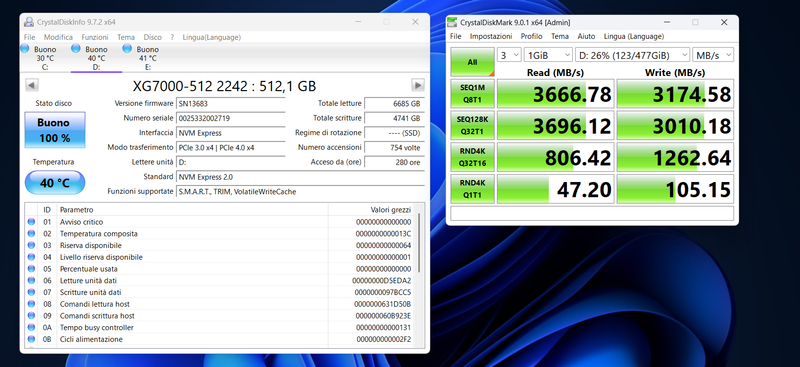The image size is (800, 367).
Task: Open Profilo menu in CrystalDiskMark
Action: coord(532,36)
